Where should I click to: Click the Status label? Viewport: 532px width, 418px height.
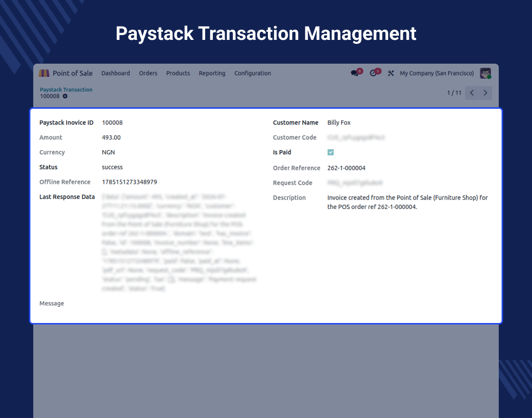[48, 167]
